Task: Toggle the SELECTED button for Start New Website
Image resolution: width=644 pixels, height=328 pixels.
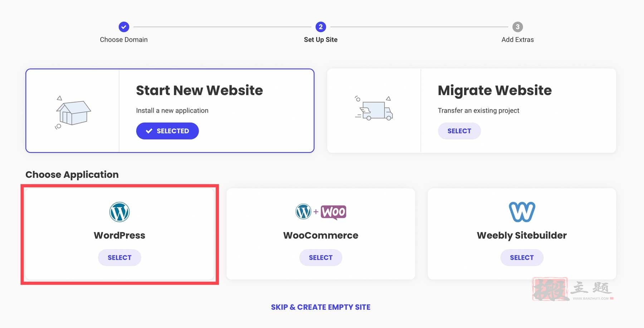Action: tap(167, 131)
